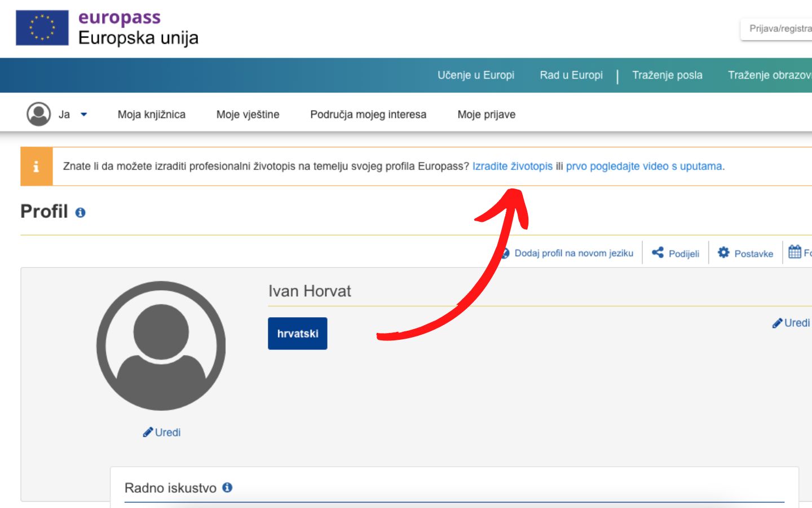Go to Moja knjižnica tab
This screenshot has width=812, height=508.
tap(152, 115)
